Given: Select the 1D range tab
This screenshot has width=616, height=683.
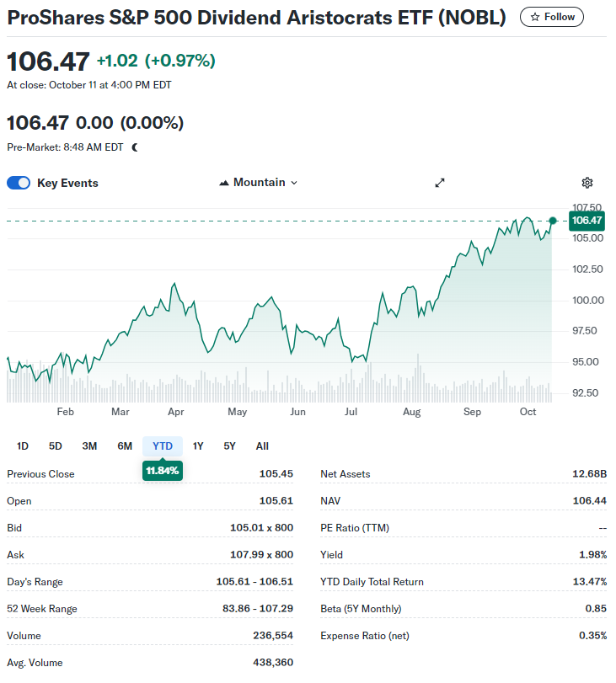Looking at the screenshot, I should [x=23, y=446].
